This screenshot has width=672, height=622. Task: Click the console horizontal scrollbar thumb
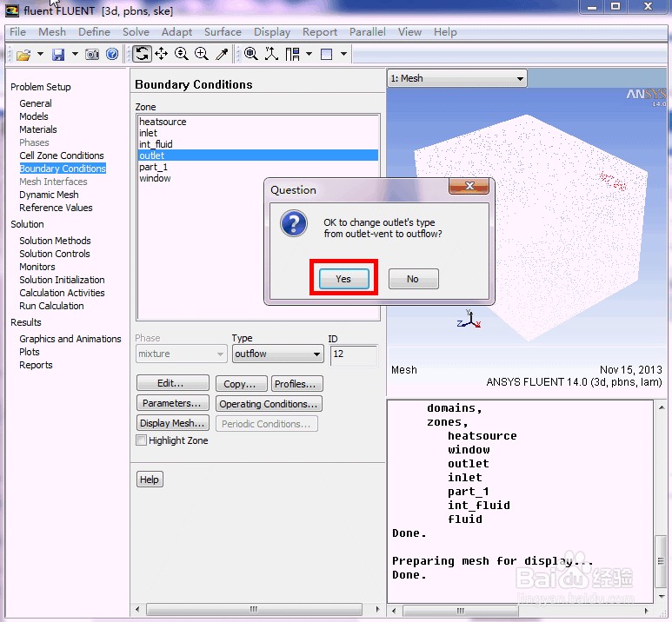point(460,611)
